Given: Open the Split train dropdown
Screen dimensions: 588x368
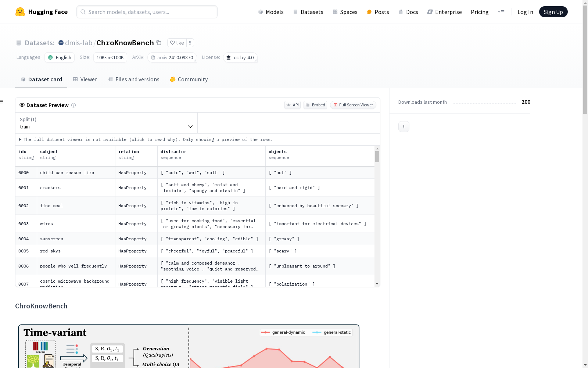Looking at the screenshot, I should click(107, 123).
